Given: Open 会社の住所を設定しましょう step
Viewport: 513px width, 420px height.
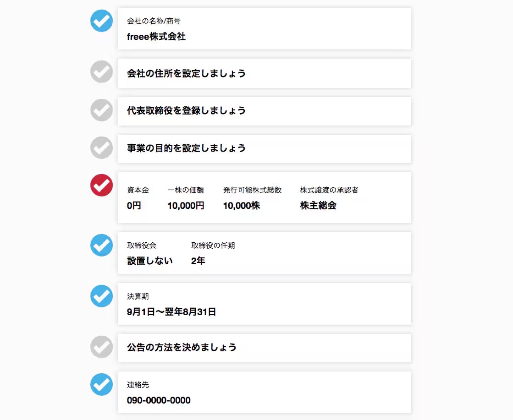Looking at the screenshot, I should pos(265,73).
